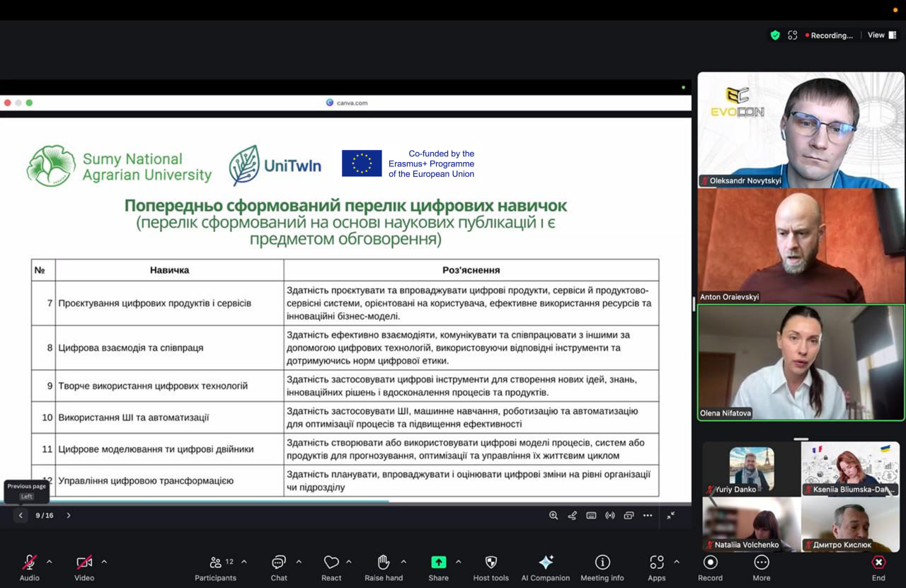Image resolution: width=906 pixels, height=588 pixels.
Task: Select Yuriy Danko's video thumbnail
Action: (751, 468)
